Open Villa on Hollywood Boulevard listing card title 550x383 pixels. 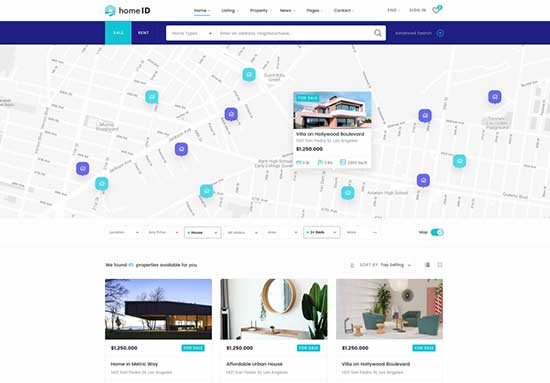376,364
